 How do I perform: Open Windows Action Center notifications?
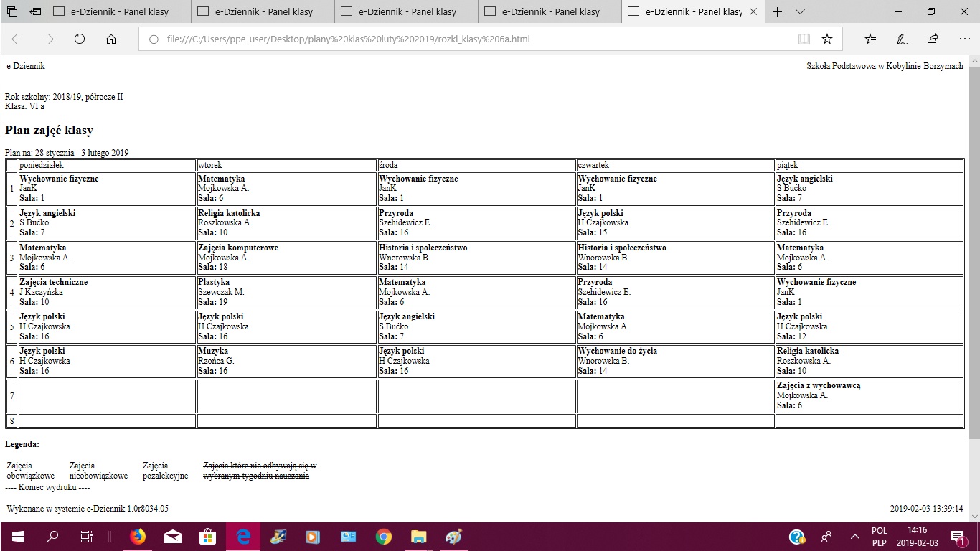click(957, 537)
